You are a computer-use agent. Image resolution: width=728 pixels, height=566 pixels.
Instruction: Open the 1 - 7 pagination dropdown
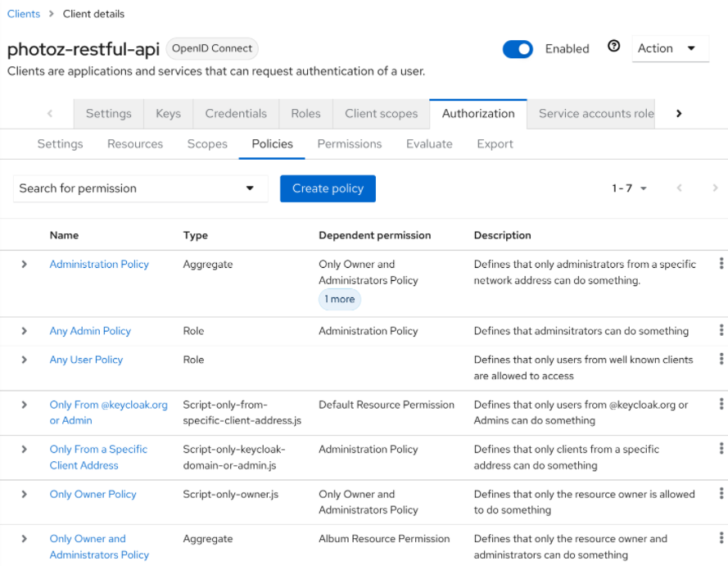tap(629, 188)
